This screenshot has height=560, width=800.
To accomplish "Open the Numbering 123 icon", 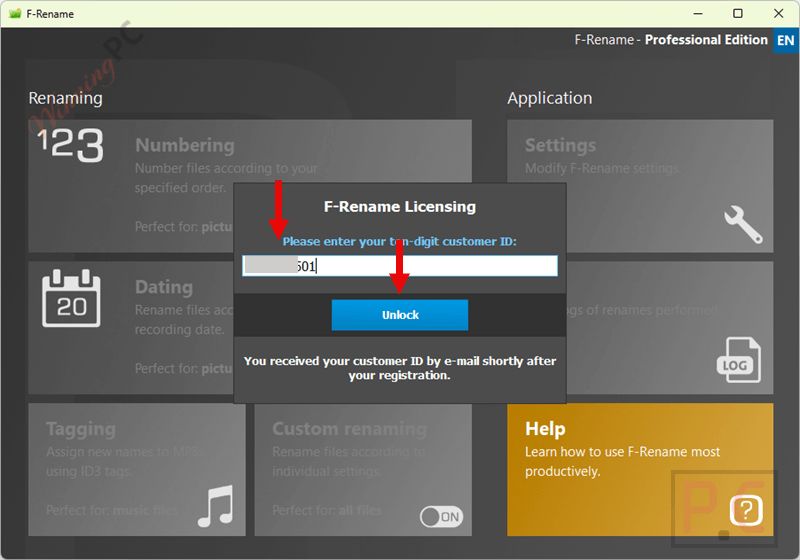I will (70, 145).
